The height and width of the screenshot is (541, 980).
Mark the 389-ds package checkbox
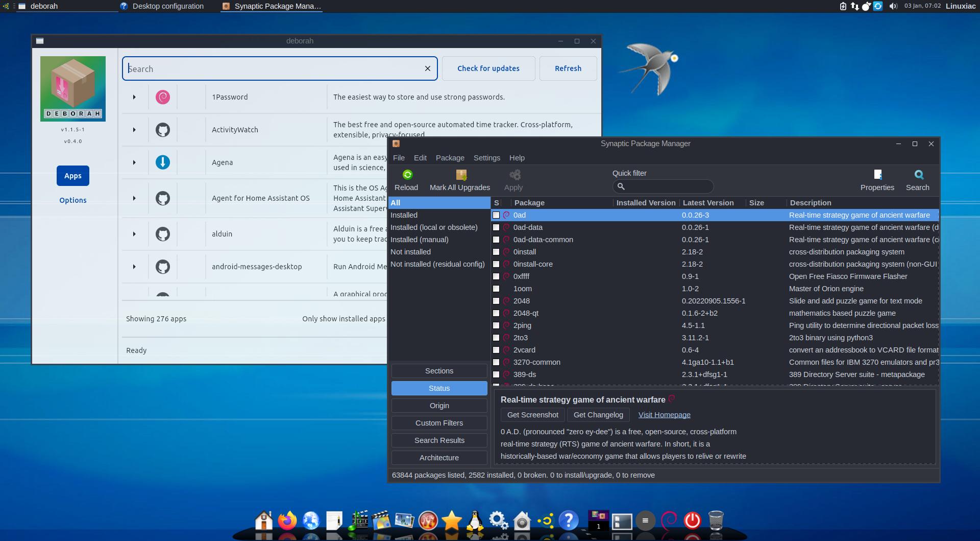coord(496,374)
